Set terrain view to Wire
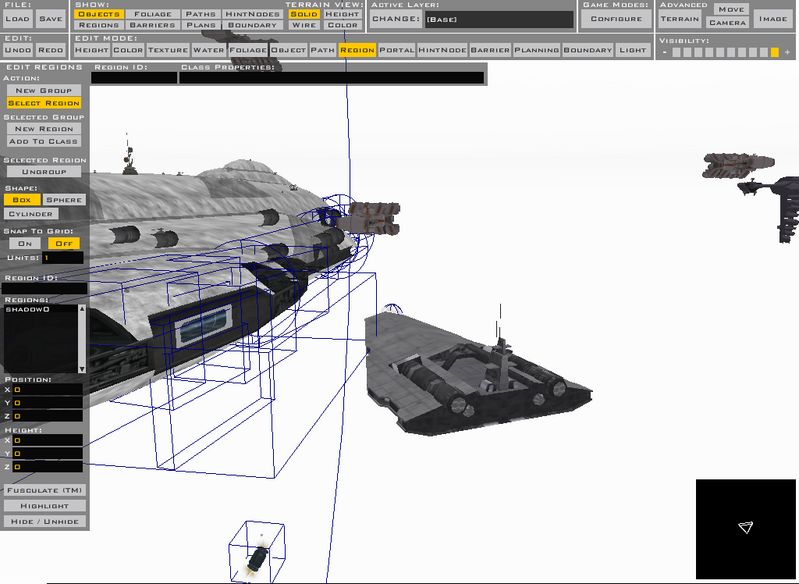 pos(304,25)
